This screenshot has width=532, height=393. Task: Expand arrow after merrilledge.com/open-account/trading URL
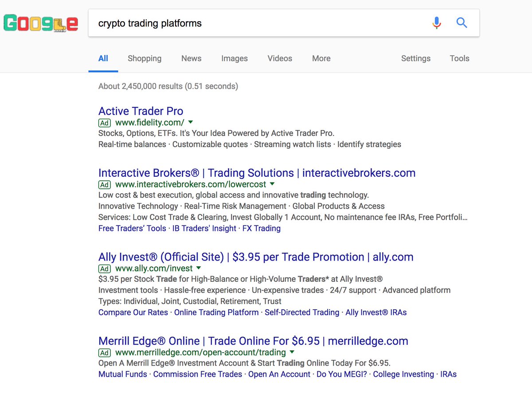pos(292,352)
